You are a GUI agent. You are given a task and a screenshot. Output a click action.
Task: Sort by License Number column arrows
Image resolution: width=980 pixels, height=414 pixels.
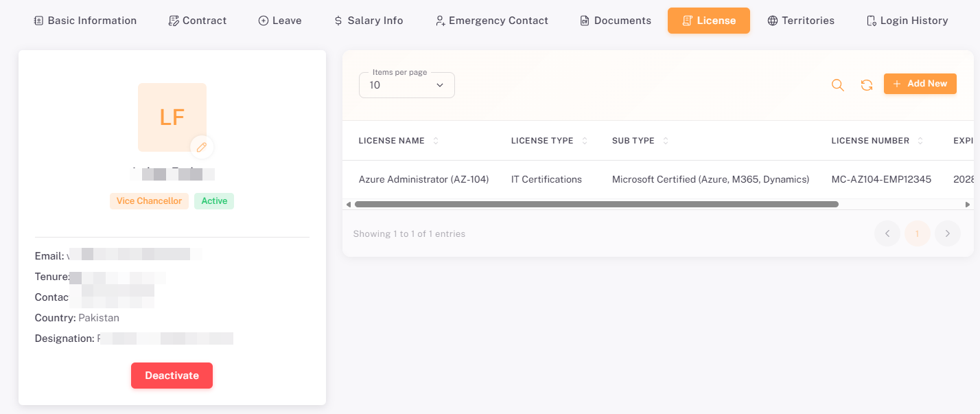(921, 141)
